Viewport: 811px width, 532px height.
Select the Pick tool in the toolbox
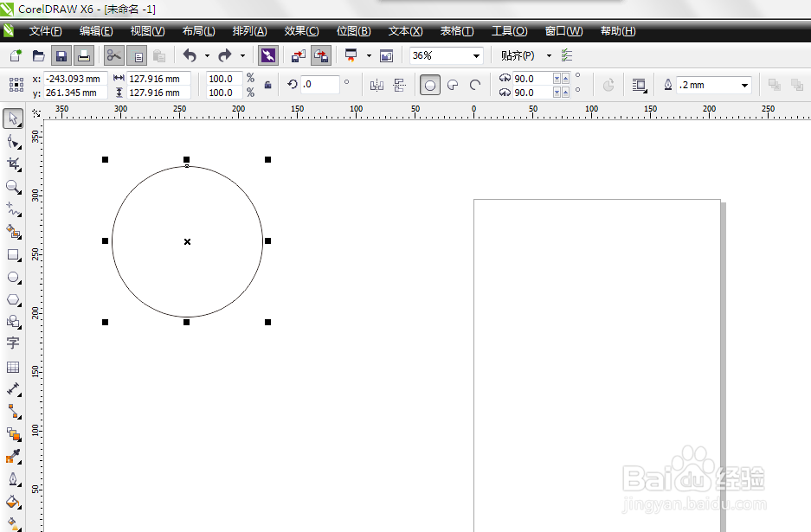pyautogui.click(x=13, y=119)
